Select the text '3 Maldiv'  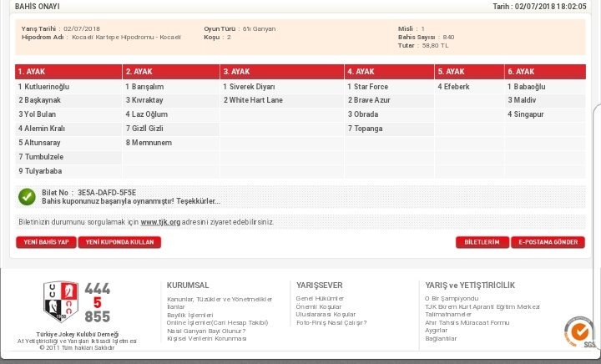coord(522,100)
